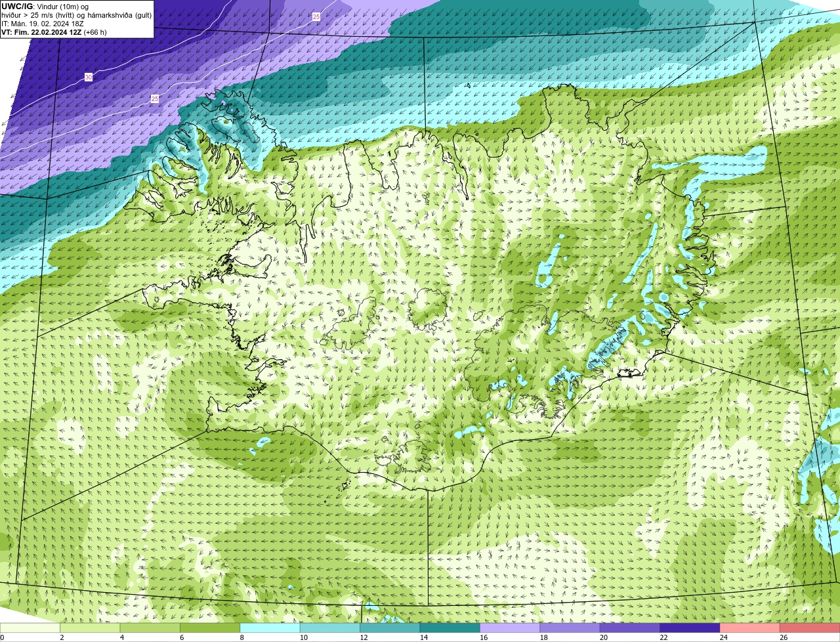840x642 pixels.
Task: Select the 8–10 light cyan legend swatch
Action: pos(270,628)
